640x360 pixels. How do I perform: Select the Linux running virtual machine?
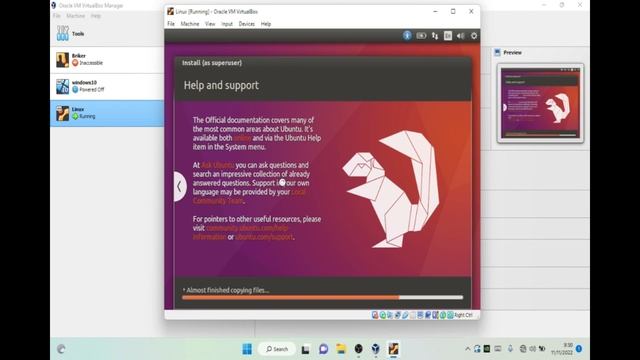[x=107, y=113]
